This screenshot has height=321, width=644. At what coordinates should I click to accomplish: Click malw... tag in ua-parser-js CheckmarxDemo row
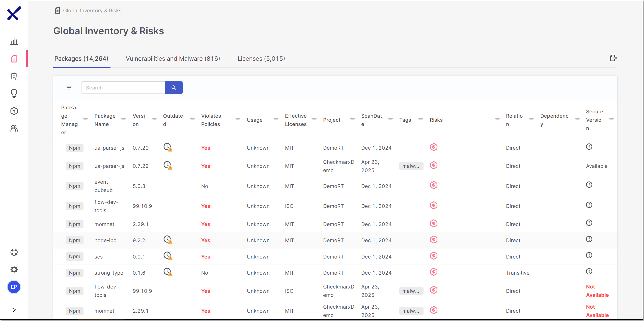tap(411, 166)
